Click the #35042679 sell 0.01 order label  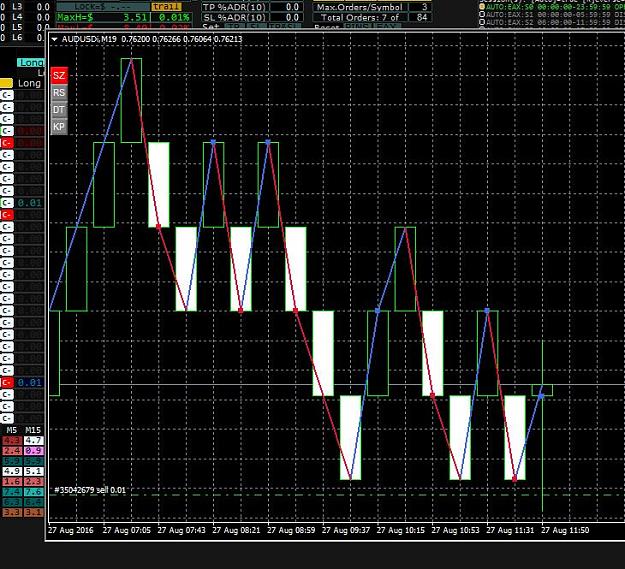point(90,490)
